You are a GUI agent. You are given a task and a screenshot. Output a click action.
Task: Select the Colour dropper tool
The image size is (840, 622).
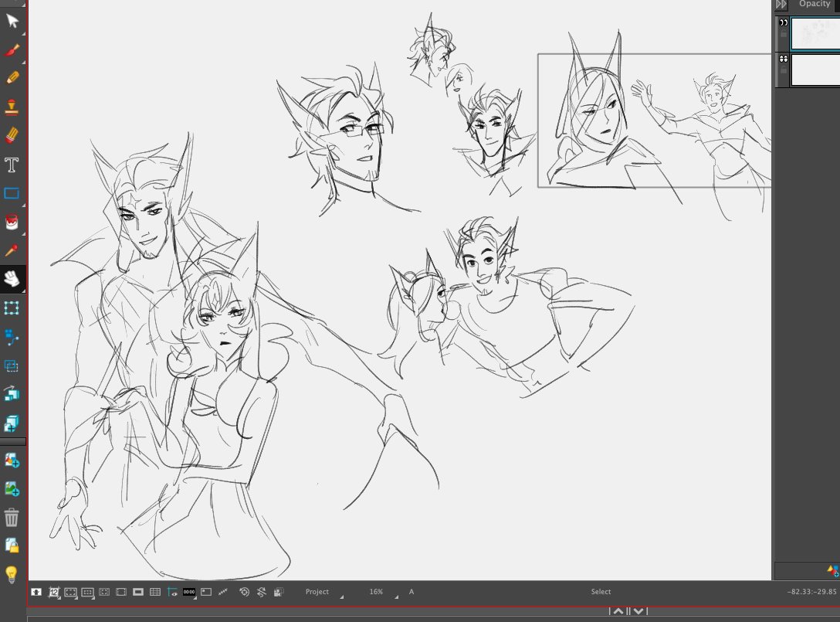[x=12, y=250]
